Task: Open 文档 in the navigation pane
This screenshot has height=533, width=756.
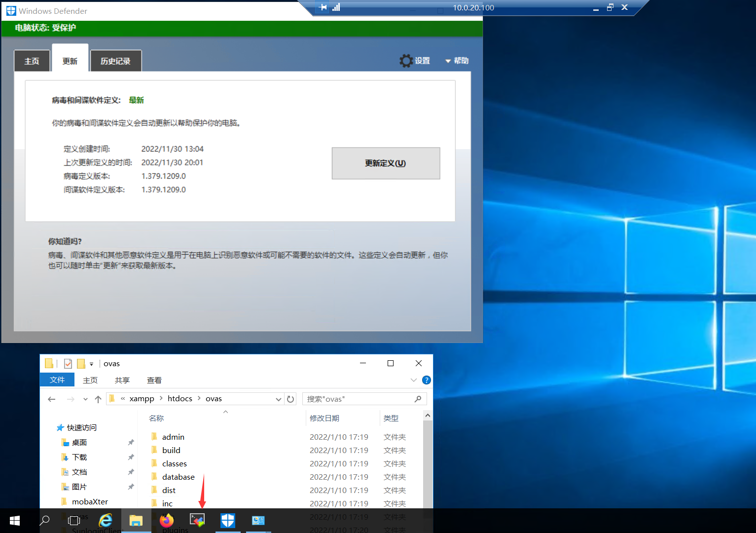Action: click(x=74, y=472)
